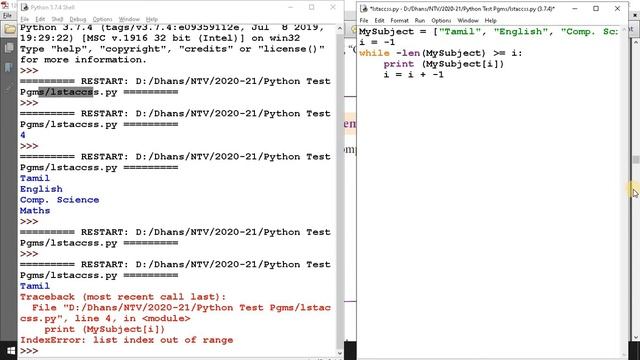Click shell scrollbar up arrow
The image size is (640, 360).
pos(340,29)
